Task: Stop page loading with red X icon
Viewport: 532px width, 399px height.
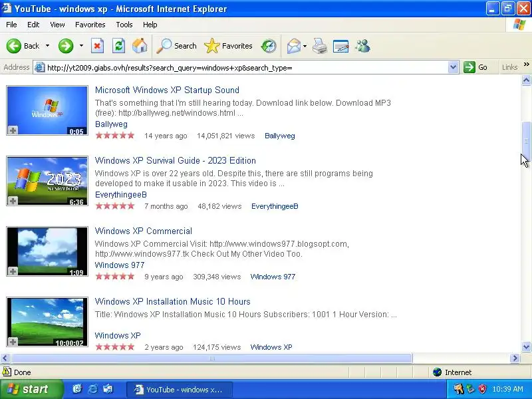Action: 97,46
